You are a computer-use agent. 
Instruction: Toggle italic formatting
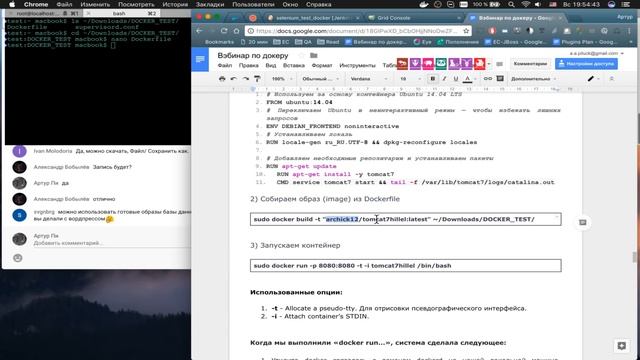(444, 79)
